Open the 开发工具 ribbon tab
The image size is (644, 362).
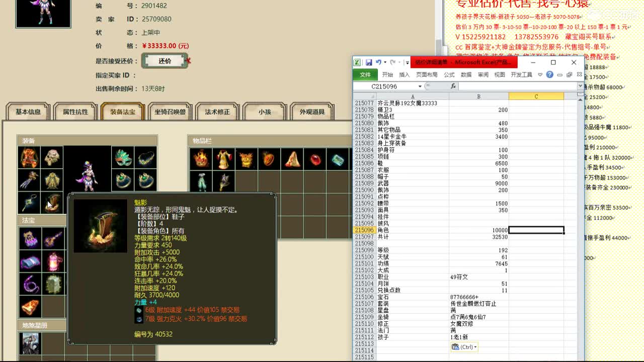click(521, 74)
